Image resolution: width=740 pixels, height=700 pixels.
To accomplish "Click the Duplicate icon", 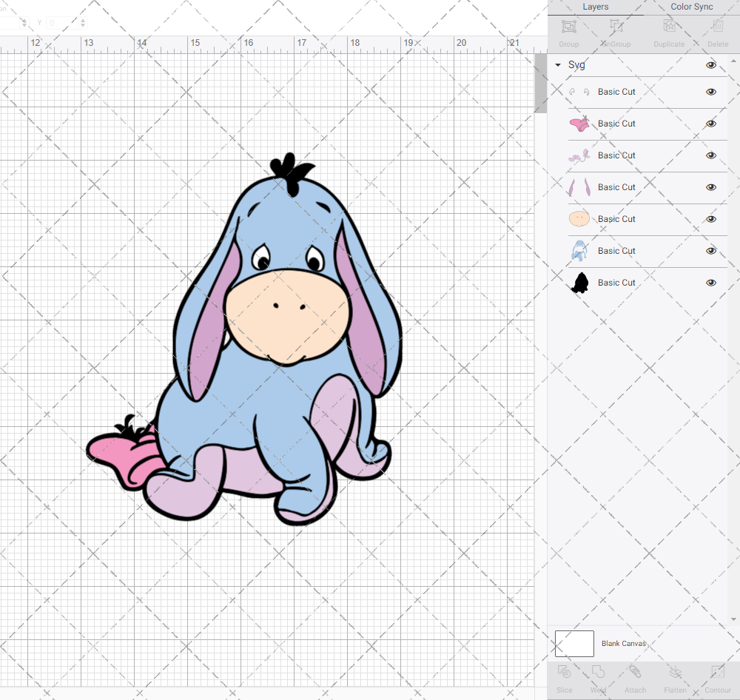I will pos(669,27).
